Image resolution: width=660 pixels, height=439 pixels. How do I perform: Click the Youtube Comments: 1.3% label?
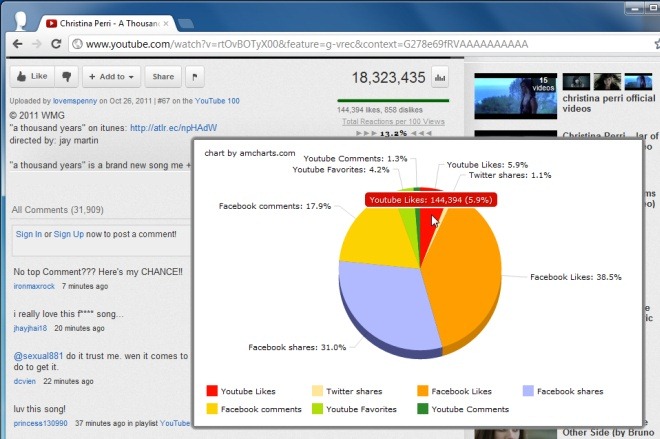point(355,159)
